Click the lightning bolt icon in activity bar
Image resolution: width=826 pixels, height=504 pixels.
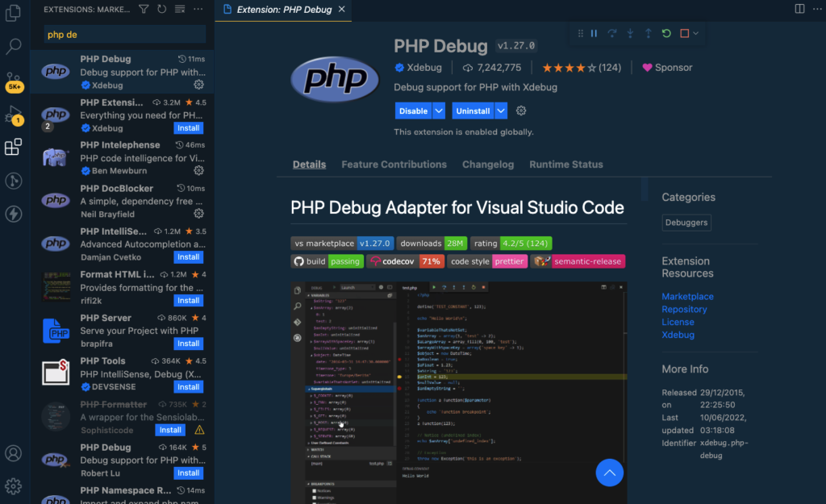pos(13,214)
